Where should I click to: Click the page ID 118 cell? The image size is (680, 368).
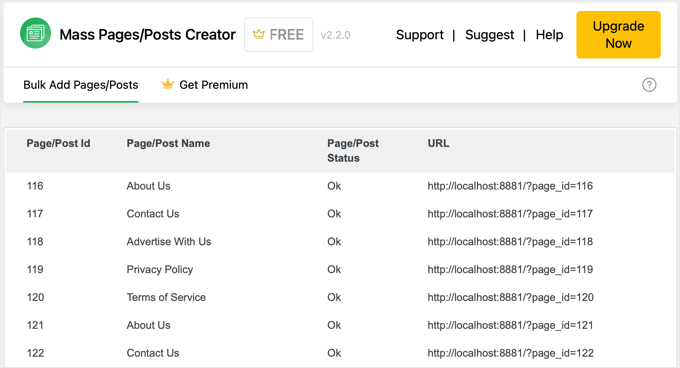coord(35,241)
